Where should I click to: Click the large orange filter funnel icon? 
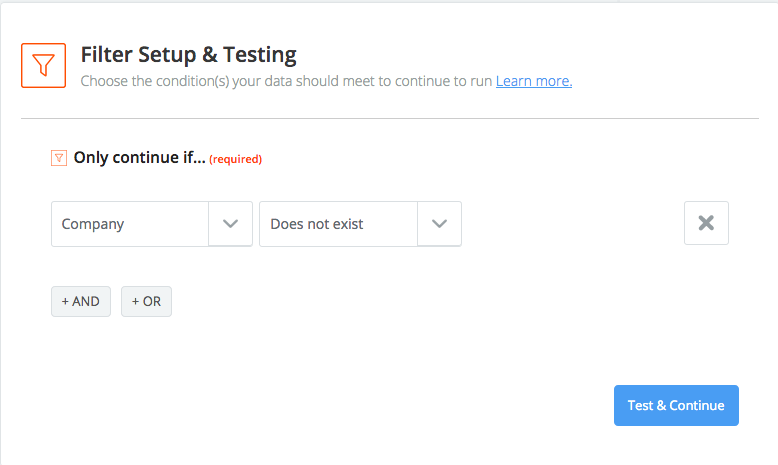click(43, 66)
